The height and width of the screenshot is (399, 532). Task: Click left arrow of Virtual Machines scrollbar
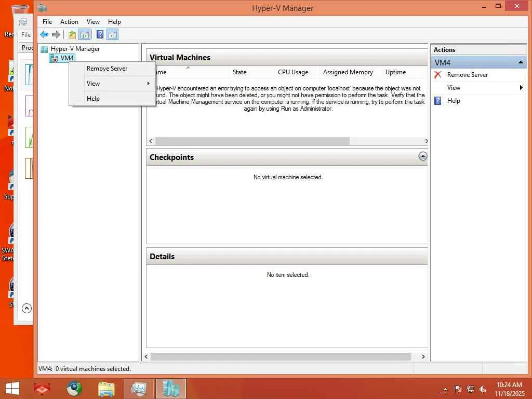(x=151, y=141)
